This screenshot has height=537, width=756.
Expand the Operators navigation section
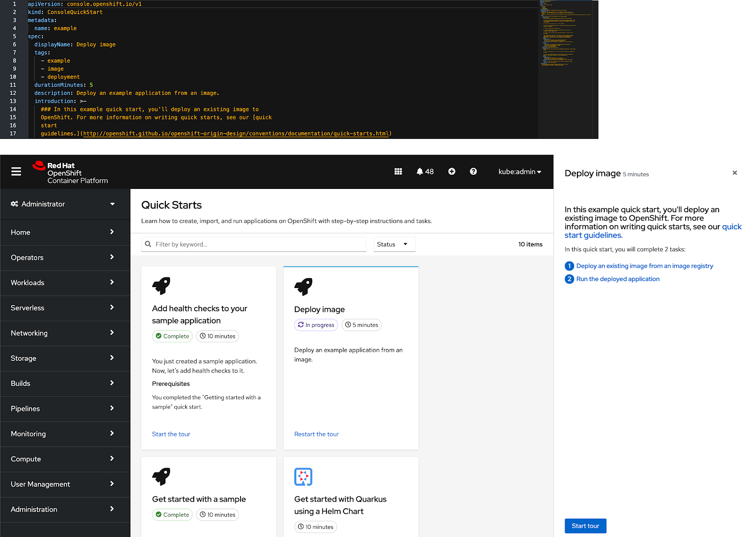coord(65,257)
